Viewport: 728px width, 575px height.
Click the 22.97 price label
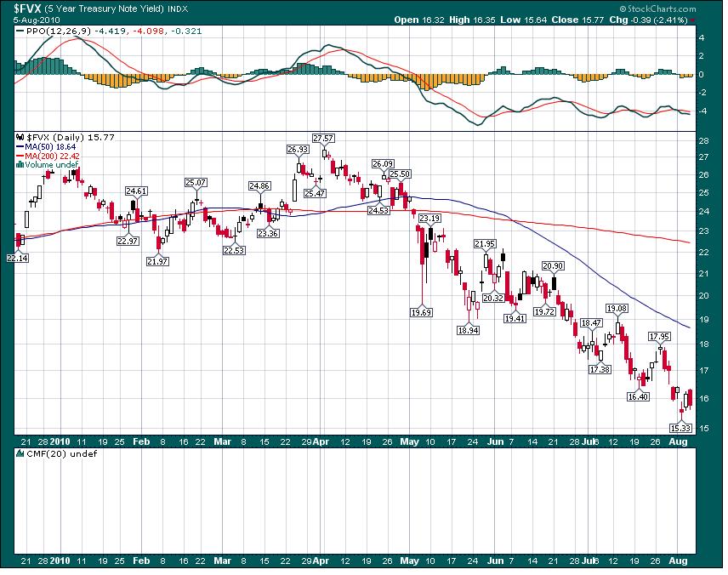pyautogui.click(x=128, y=241)
